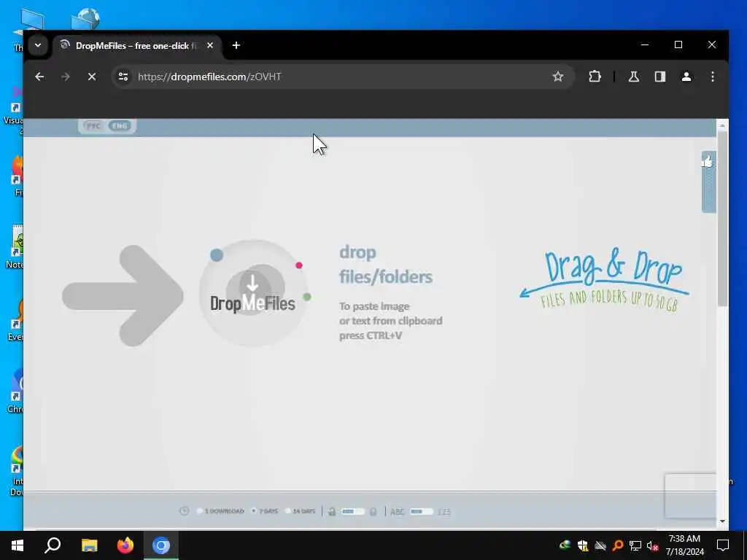
Task: Open the Chrome three-dot menu
Action: [x=712, y=77]
